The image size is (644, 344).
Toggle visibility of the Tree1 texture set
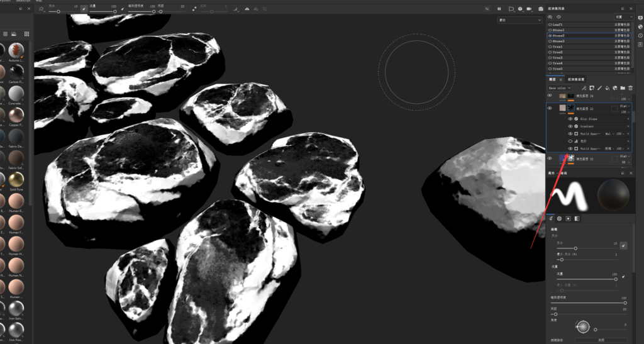[x=550, y=47]
